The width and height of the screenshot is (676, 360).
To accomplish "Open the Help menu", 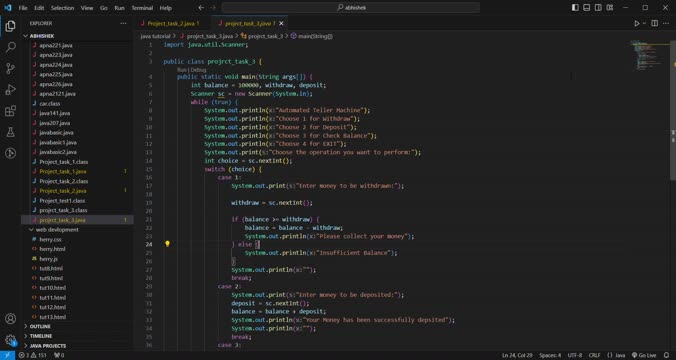I will pos(166,8).
